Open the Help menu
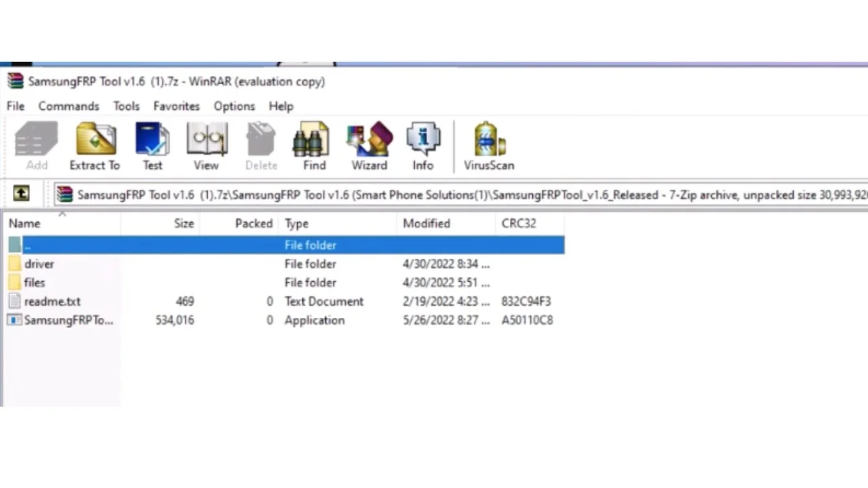 click(x=281, y=106)
